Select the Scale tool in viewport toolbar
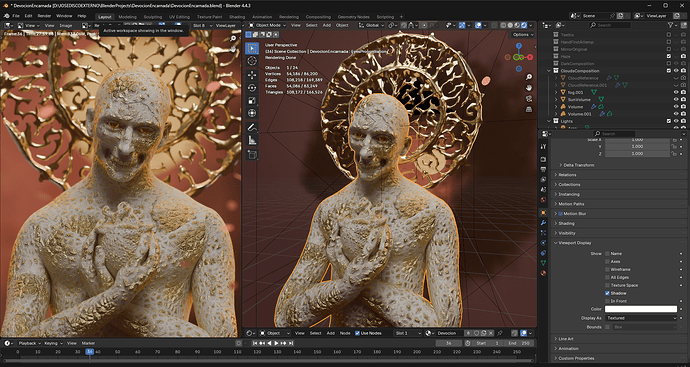This screenshot has height=367, width=690. [252, 100]
